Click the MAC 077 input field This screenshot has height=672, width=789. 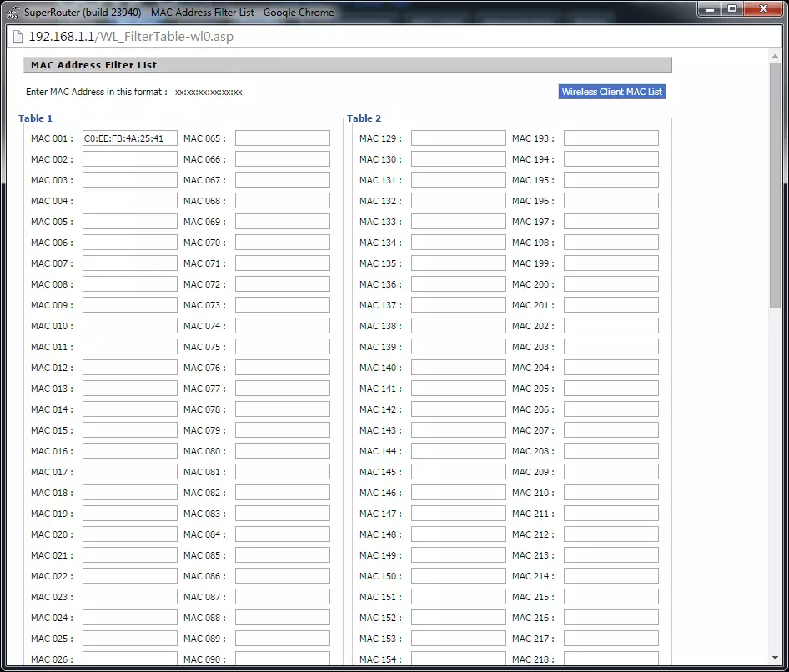coord(282,388)
